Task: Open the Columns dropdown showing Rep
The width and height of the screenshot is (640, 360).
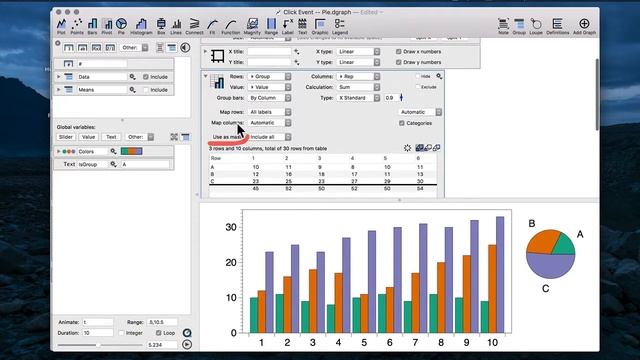Action: pyautogui.click(x=358, y=76)
